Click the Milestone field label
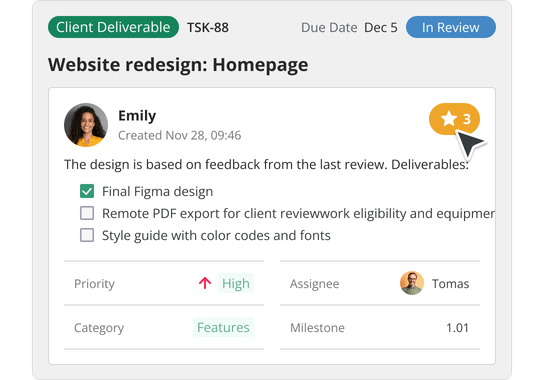Viewport: 544px width, 380px height. [317, 328]
